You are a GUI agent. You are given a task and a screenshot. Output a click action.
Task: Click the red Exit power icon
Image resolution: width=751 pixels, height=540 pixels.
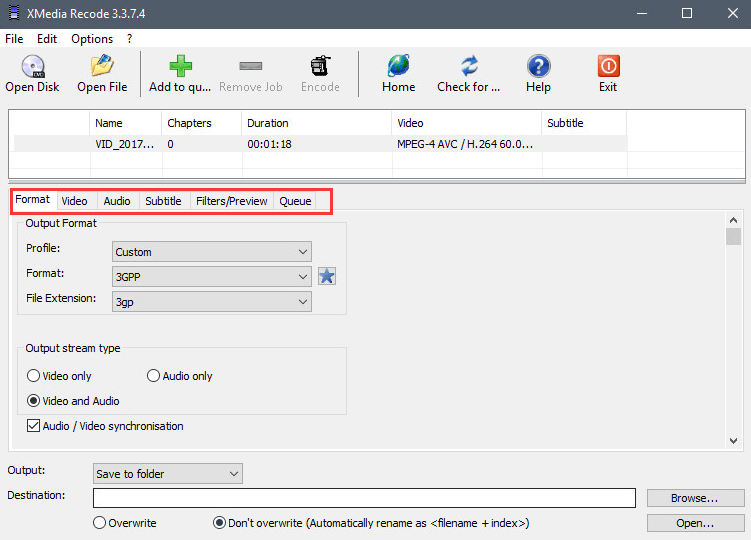608,66
